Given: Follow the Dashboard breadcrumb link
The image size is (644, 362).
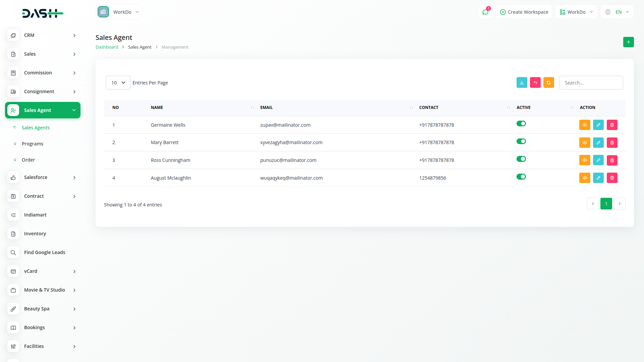Looking at the screenshot, I should [107, 47].
